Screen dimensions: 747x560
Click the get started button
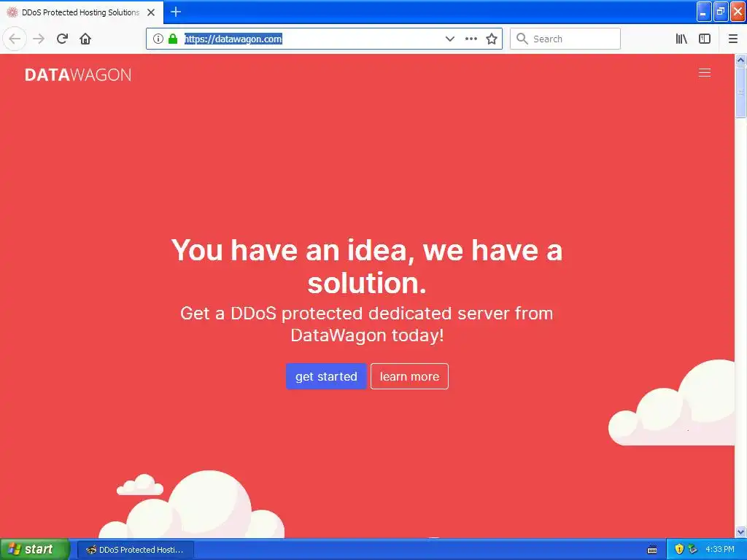point(326,376)
